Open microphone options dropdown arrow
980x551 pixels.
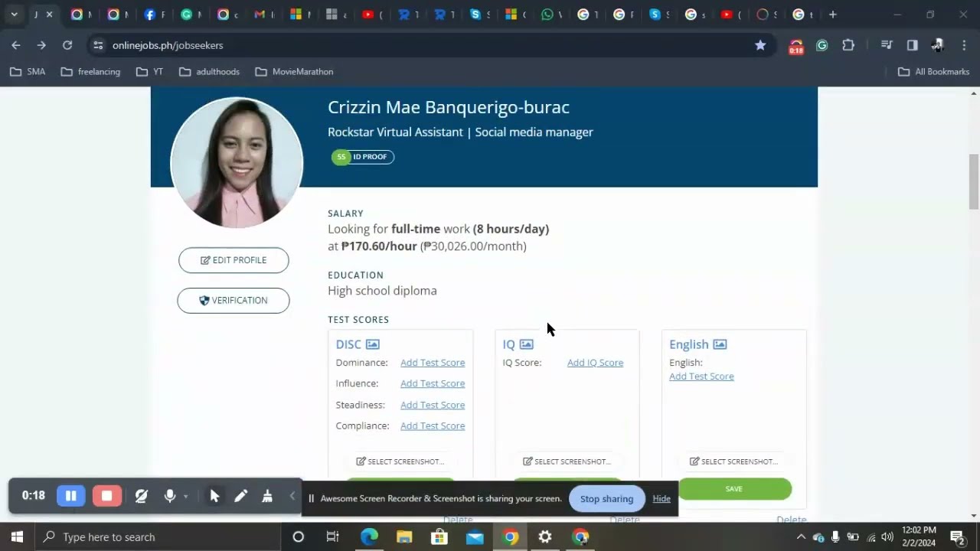[185, 497]
